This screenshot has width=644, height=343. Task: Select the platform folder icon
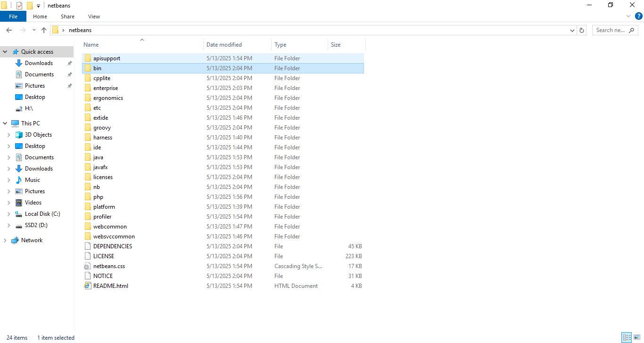pos(88,207)
